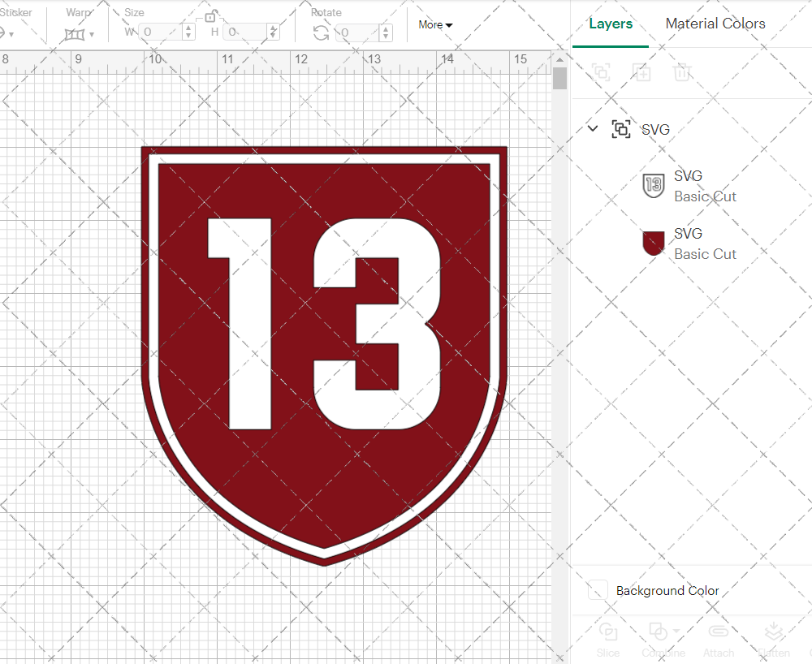
Task: Click the Flatten button
Action: pos(774,640)
